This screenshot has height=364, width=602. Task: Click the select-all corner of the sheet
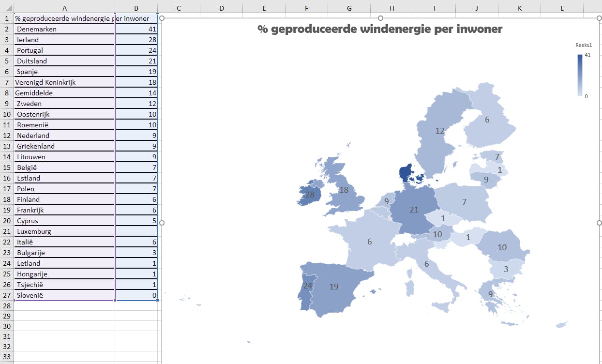pyautogui.click(x=7, y=8)
